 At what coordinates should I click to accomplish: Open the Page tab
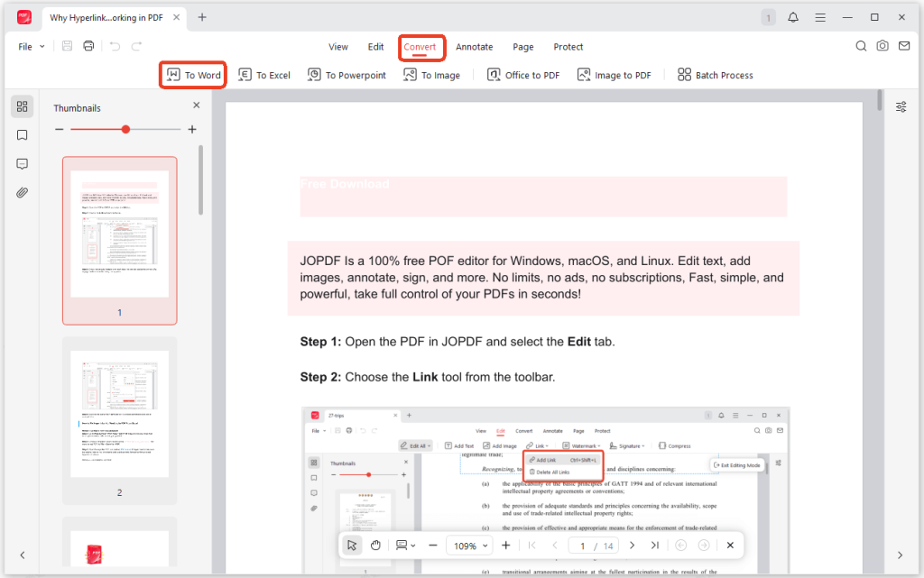[x=523, y=47]
